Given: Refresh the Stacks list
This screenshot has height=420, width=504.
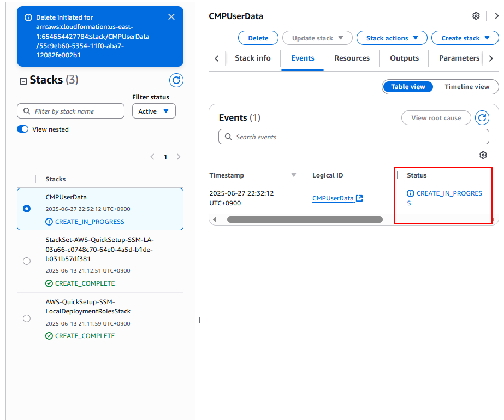Looking at the screenshot, I should tap(176, 81).
